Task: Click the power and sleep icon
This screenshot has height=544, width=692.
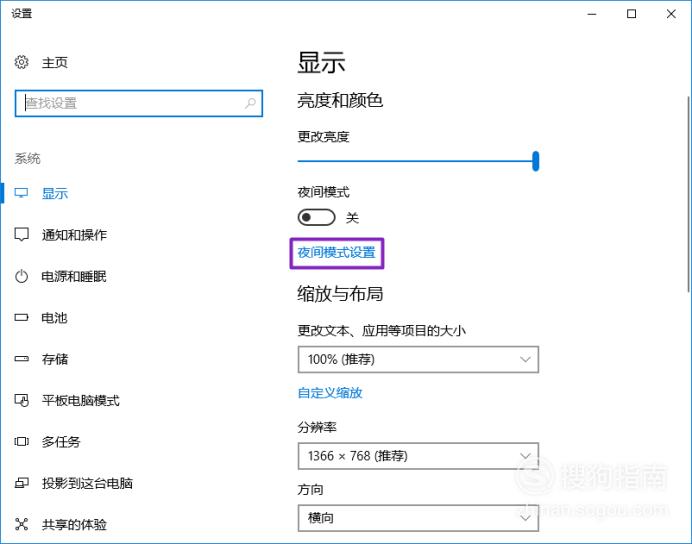Action: click(x=21, y=276)
